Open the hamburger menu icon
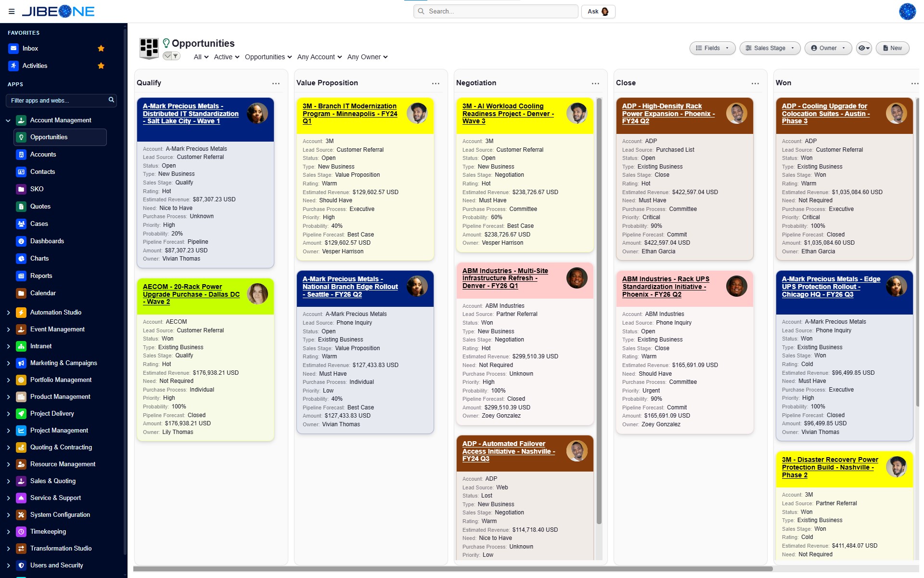 tap(12, 12)
